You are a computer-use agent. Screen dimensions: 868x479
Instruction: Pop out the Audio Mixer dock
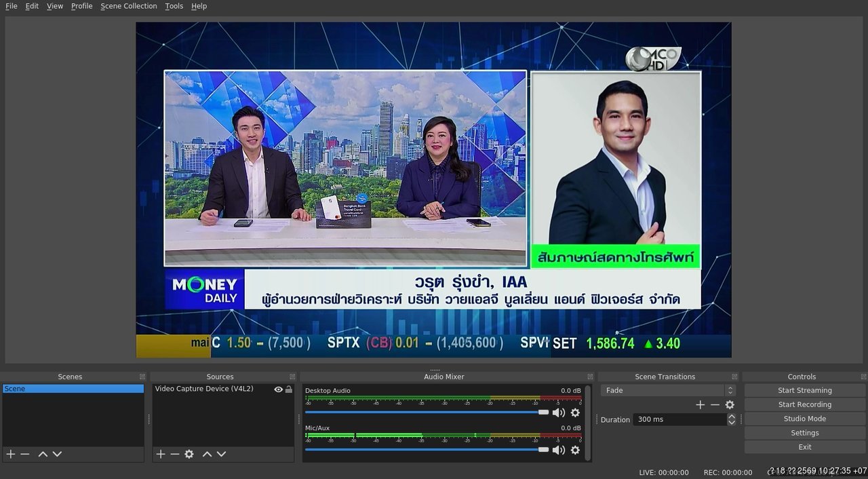(x=589, y=377)
